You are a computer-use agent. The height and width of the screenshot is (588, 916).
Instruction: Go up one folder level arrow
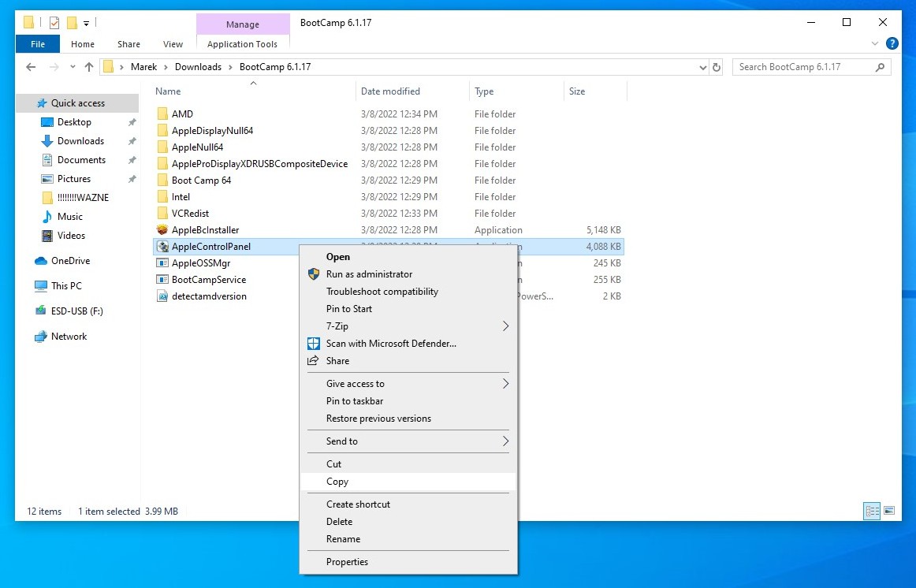pos(89,67)
